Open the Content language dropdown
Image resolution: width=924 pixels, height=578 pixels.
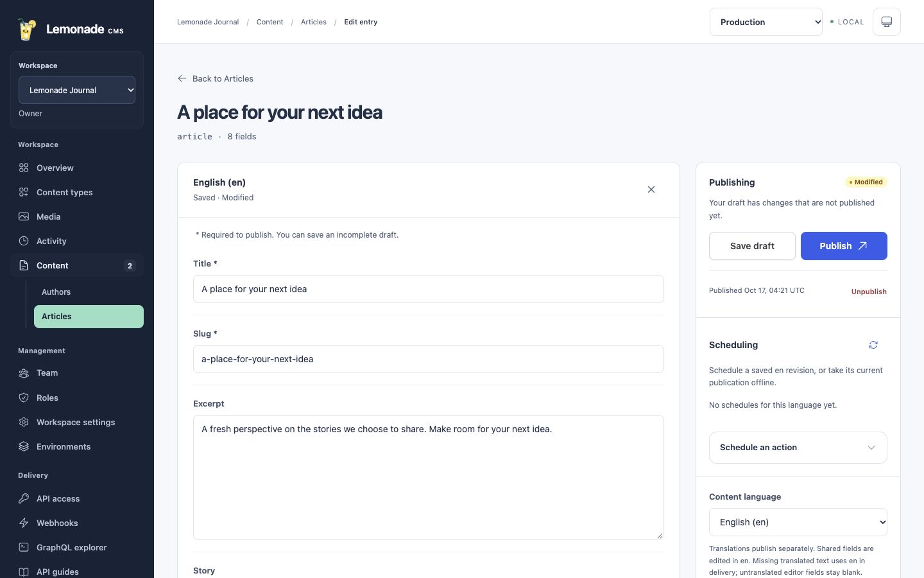coord(798,522)
